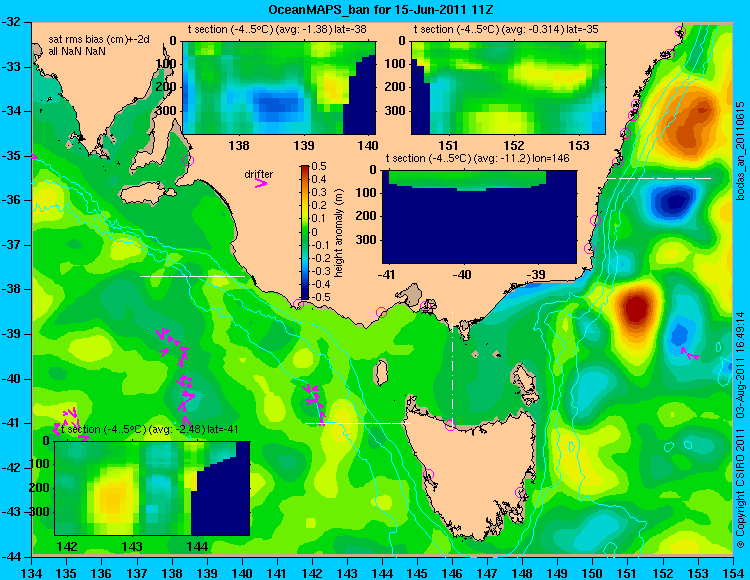Click the "t section ... (avg: -2.48) lat=-41" title
The width and height of the screenshot is (750, 580).
(149, 429)
